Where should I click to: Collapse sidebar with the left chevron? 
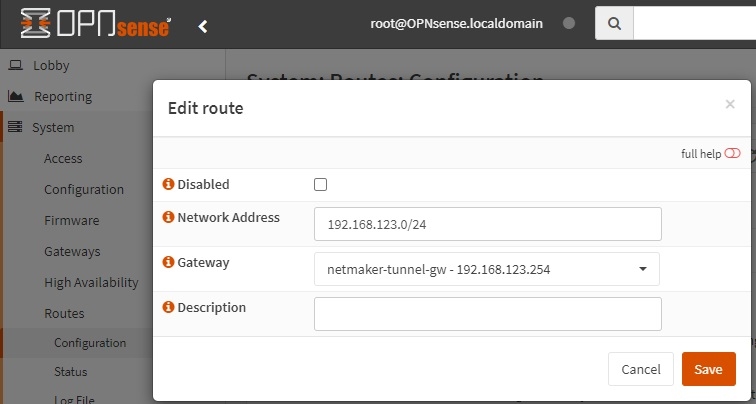pyautogui.click(x=203, y=26)
